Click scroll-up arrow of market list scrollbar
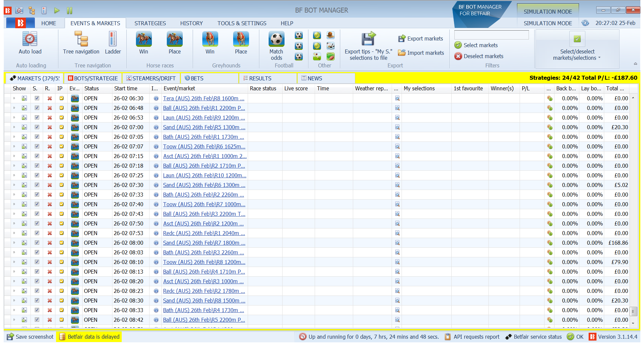This screenshot has width=644, height=346. pyautogui.click(x=633, y=98)
